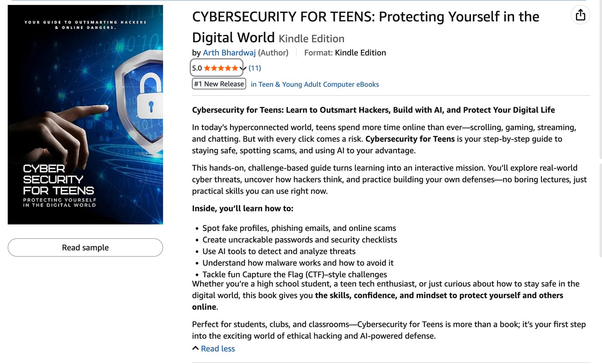Viewport: 602px width, 364px height.
Task: Click the orange five-star rating icons
Action: tap(221, 68)
